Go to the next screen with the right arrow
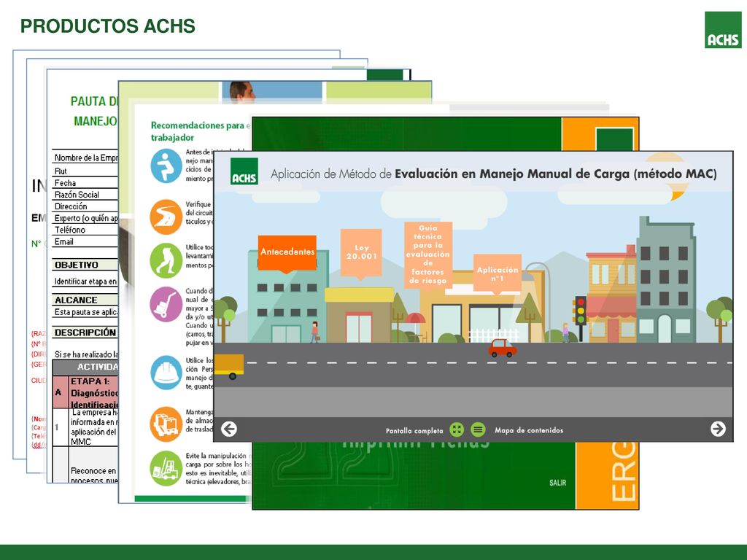Image resolution: width=747 pixels, height=560 pixels. (x=718, y=429)
